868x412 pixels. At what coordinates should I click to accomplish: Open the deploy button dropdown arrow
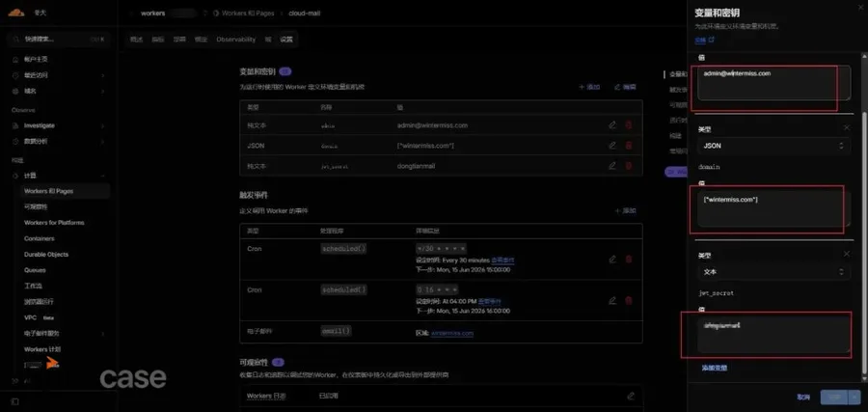click(x=855, y=398)
